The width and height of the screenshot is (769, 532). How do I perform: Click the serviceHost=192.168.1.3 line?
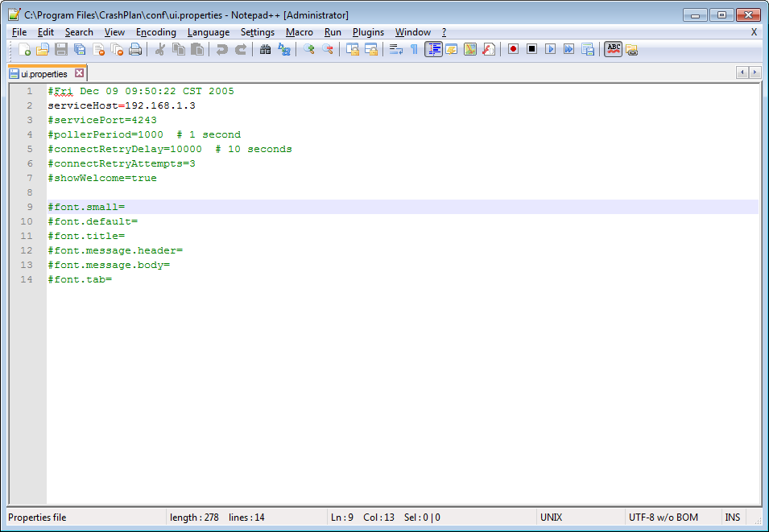point(121,105)
